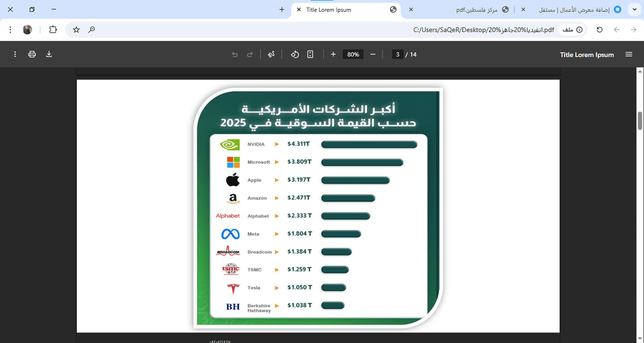
Task: Click the Apple logo in the chart
Action: pyautogui.click(x=233, y=180)
